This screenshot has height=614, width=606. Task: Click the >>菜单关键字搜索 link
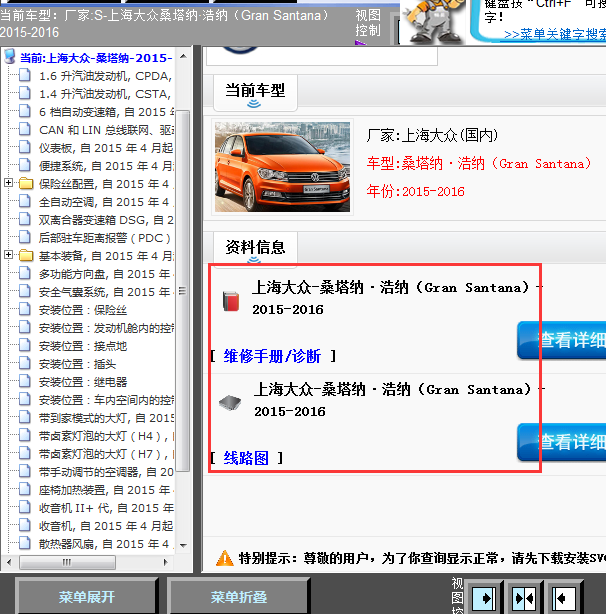[555, 34]
